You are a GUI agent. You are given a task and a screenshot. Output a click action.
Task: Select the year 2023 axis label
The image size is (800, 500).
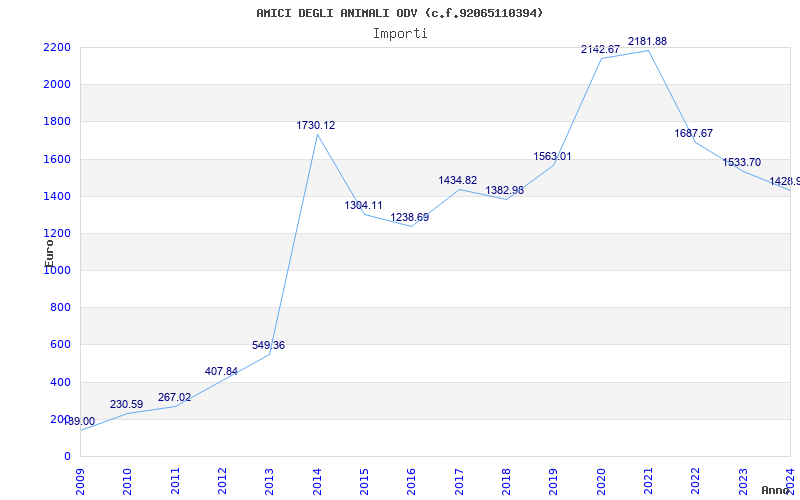tap(743, 482)
